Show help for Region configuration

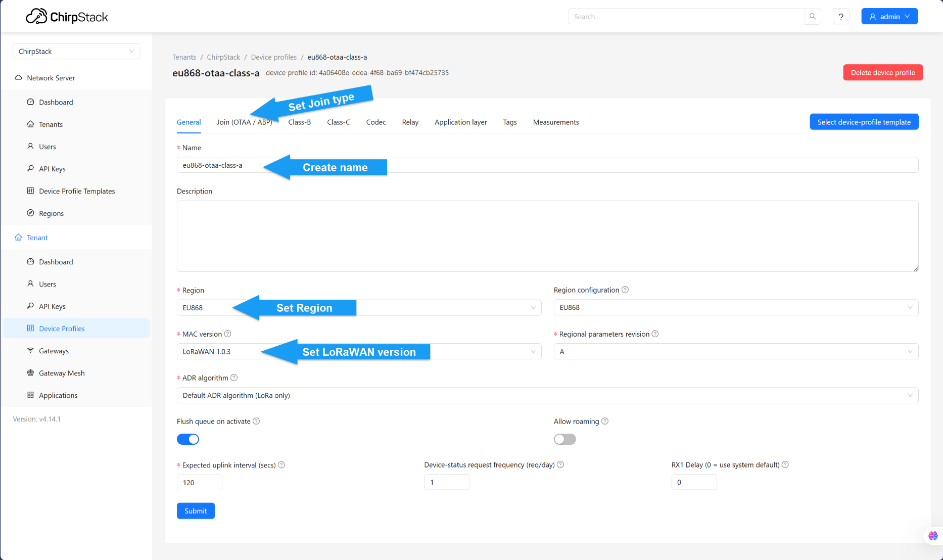(x=625, y=290)
